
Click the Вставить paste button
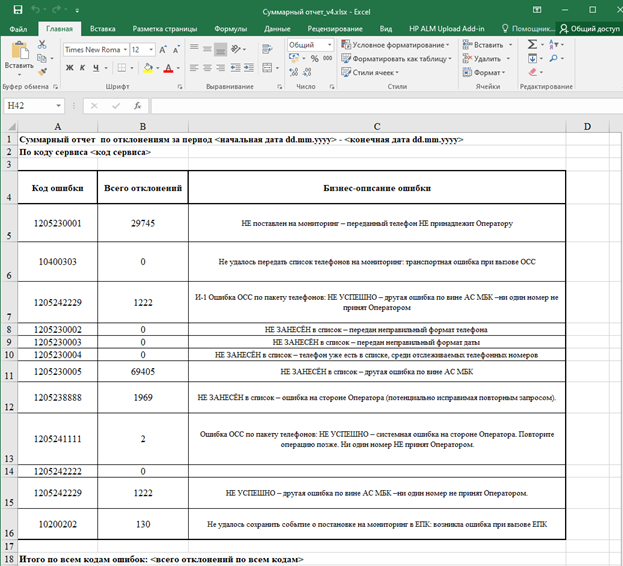point(18,55)
